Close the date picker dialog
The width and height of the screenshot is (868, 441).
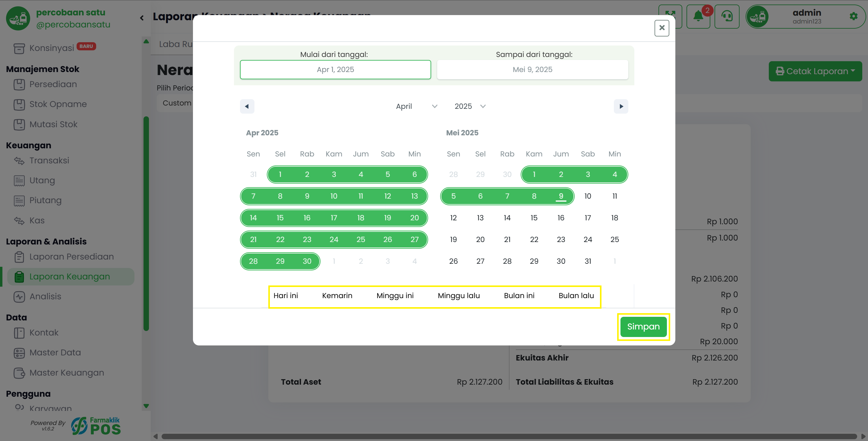[662, 28]
